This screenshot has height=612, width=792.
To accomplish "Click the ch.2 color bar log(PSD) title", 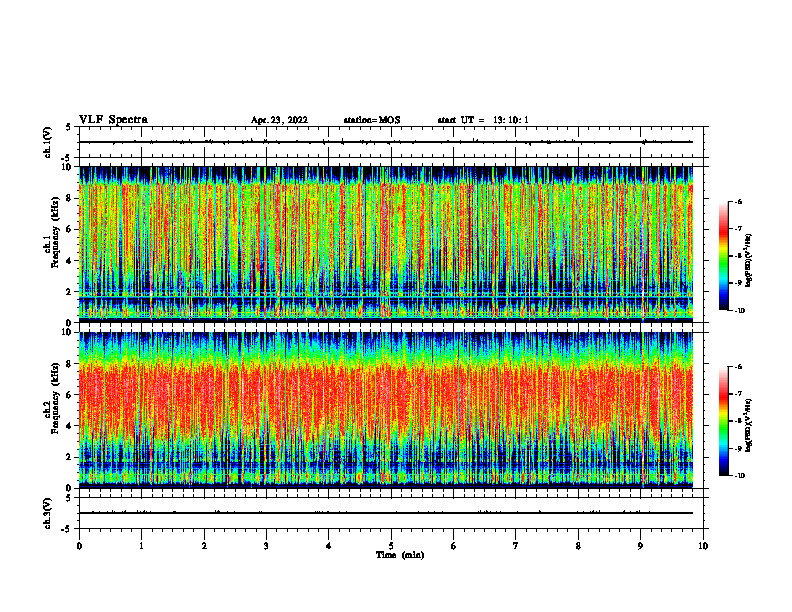I will click(750, 426).
